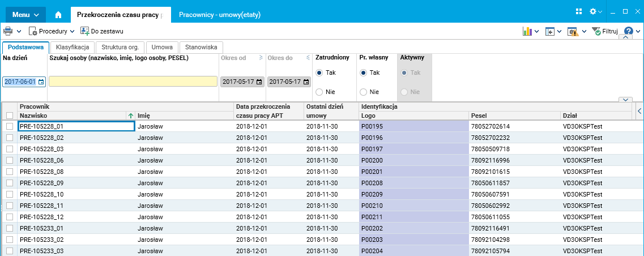Tick the checkbox for row PRE-105228_03

[9, 149]
